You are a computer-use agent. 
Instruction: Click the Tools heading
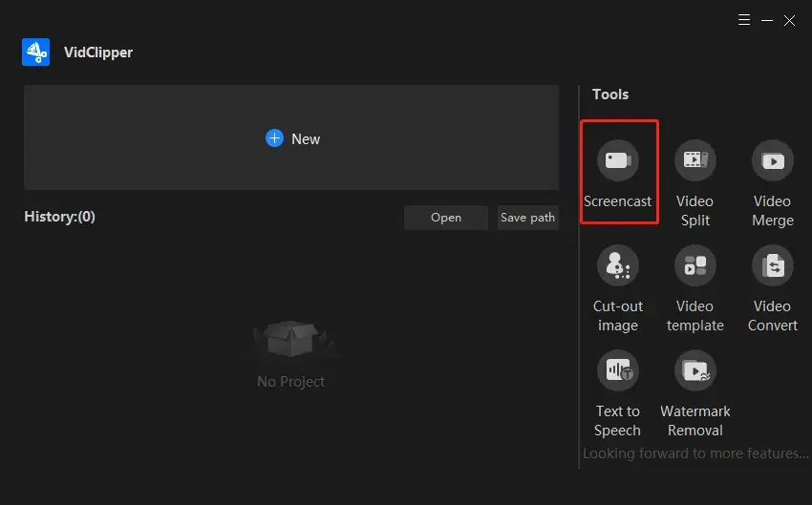[x=610, y=95]
